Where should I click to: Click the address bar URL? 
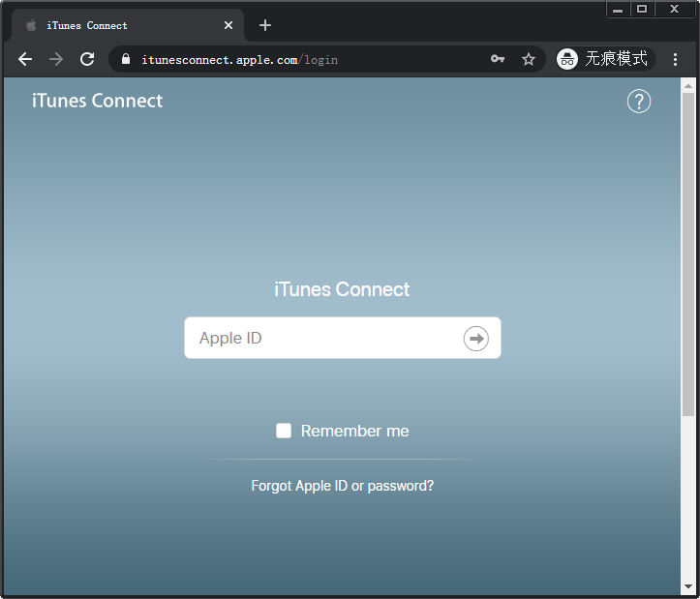click(x=240, y=60)
